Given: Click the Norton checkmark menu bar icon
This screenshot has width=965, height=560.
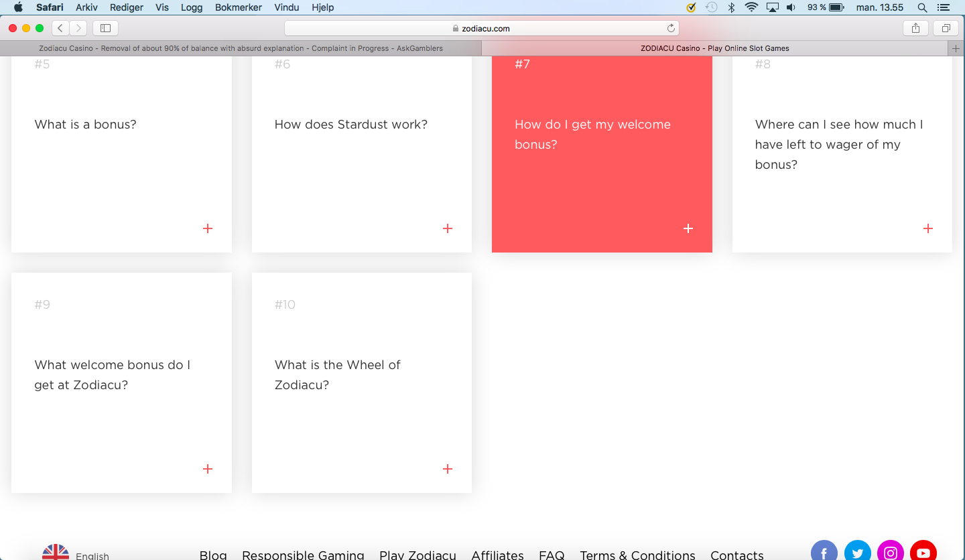Looking at the screenshot, I should [x=692, y=7].
